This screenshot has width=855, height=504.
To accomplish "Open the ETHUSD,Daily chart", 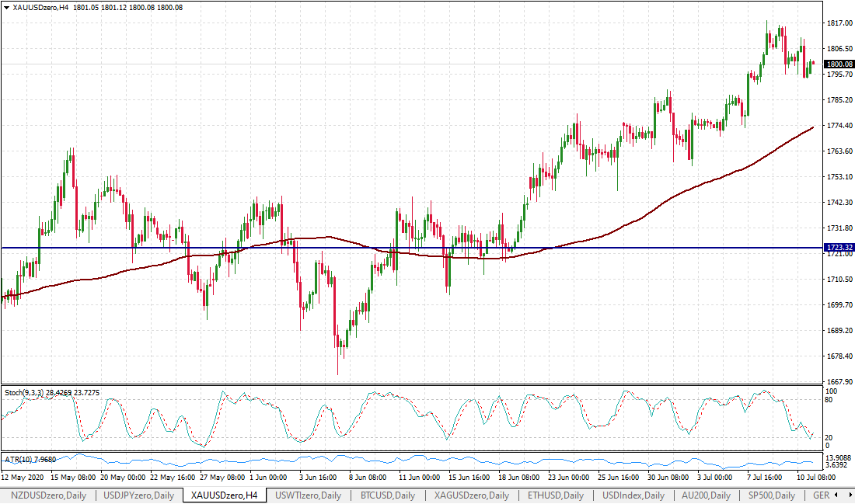I will 556,495.
